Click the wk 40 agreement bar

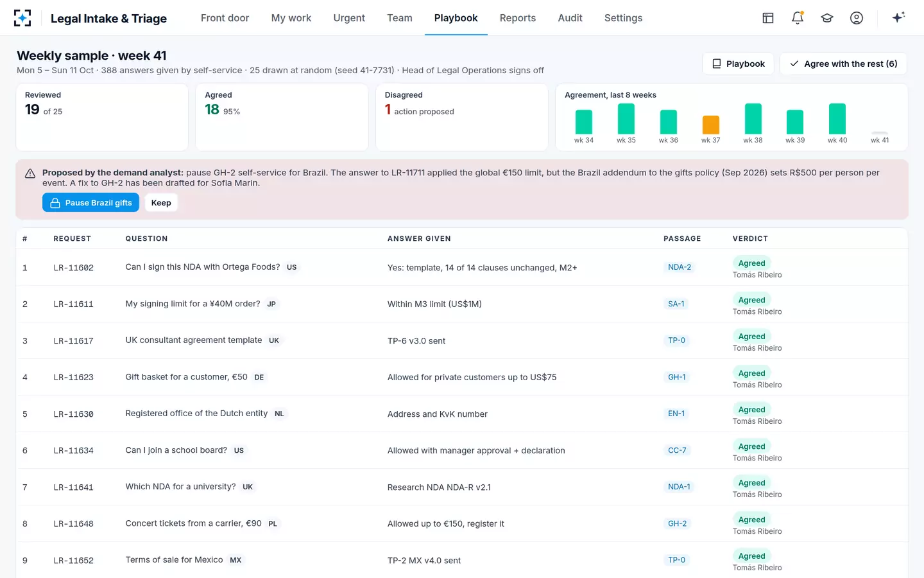(837, 119)
